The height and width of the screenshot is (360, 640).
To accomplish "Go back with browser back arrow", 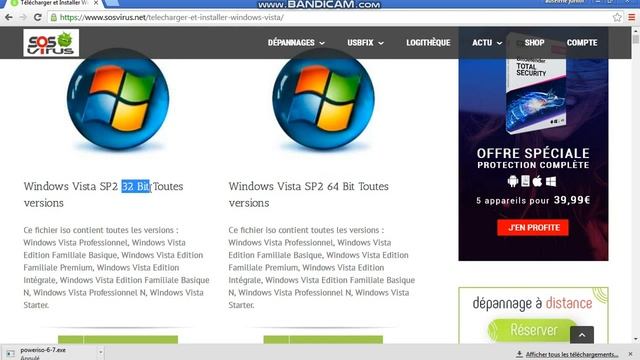I will [9, 17].
